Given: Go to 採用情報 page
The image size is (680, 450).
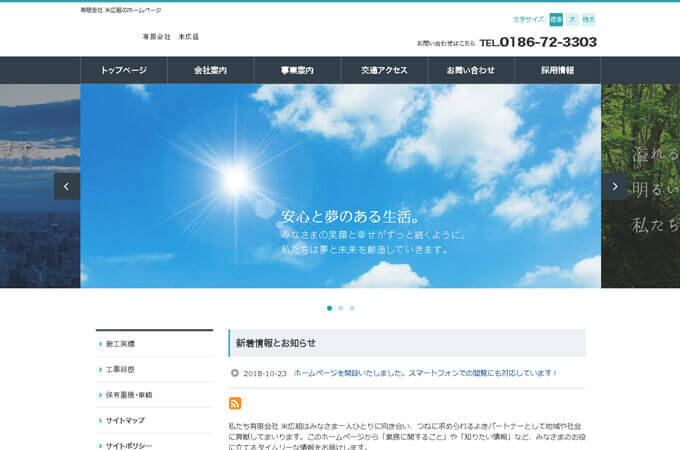Looking at the screenshot, I should [x=557, y=70].
